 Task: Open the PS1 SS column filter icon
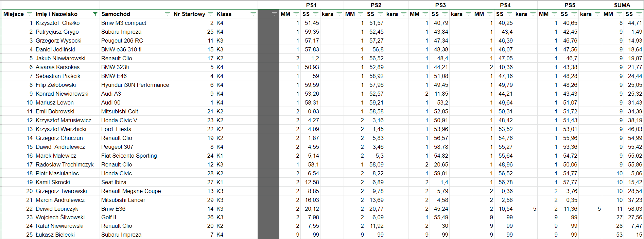[x=316, y=14]
